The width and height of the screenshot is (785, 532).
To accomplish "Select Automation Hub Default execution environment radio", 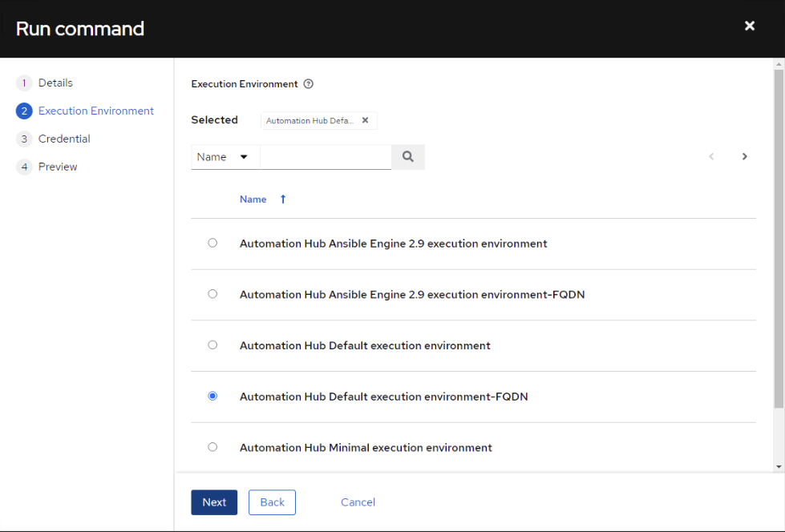I will (212, 345).
